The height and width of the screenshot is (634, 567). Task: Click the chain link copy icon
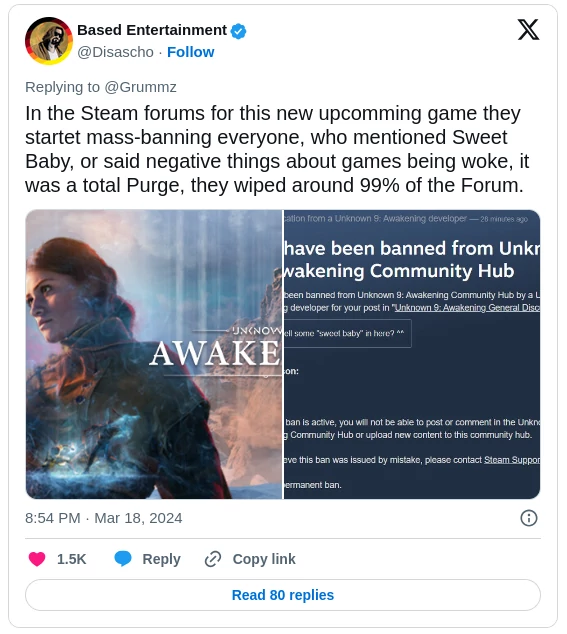pyautogui.click(x=213, y=559)
